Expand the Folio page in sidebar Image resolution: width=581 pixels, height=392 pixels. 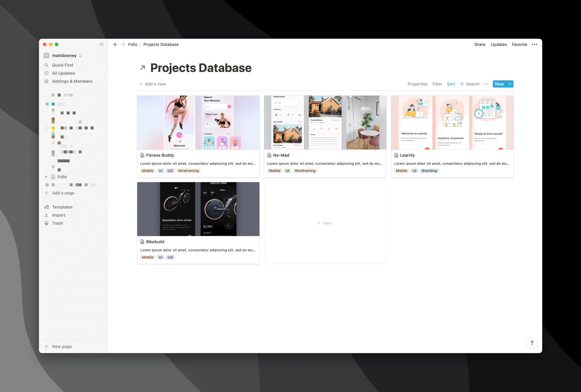click(x=46, y=177)
